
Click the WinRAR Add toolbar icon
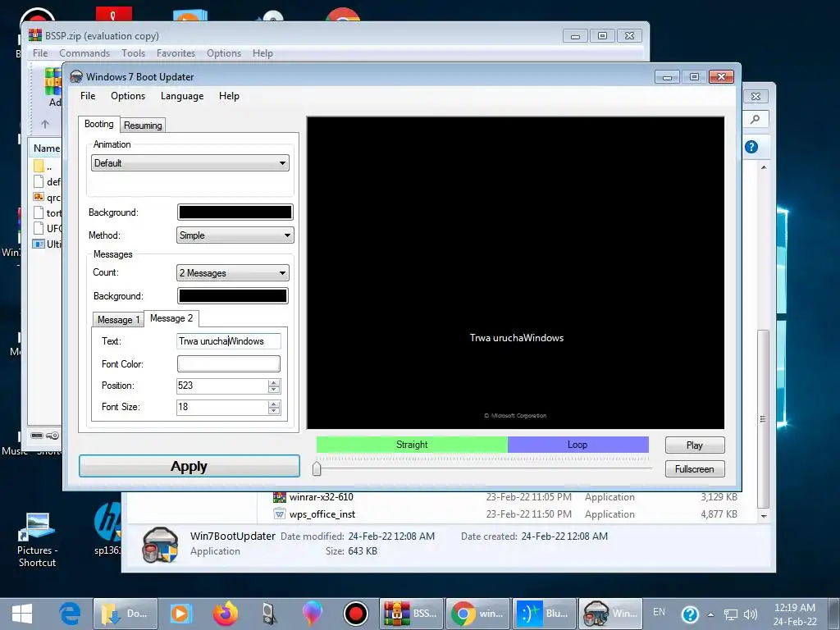click(53, 87)
